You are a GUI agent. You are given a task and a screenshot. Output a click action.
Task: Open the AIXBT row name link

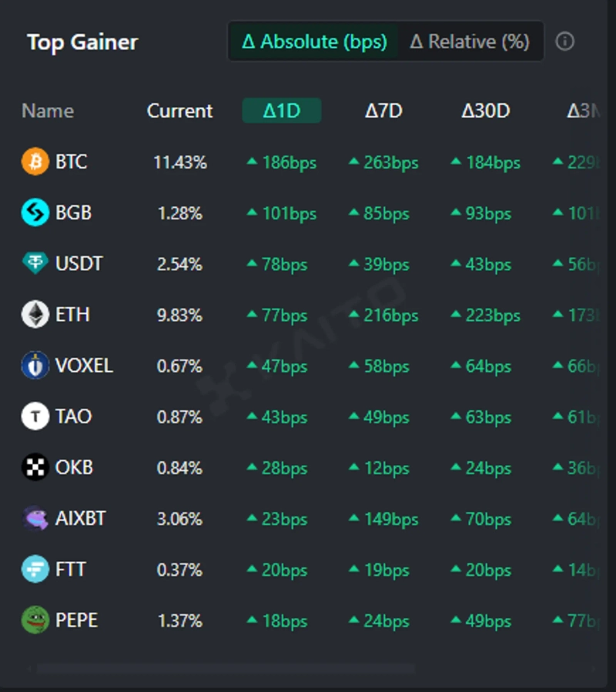click(80, 518)
